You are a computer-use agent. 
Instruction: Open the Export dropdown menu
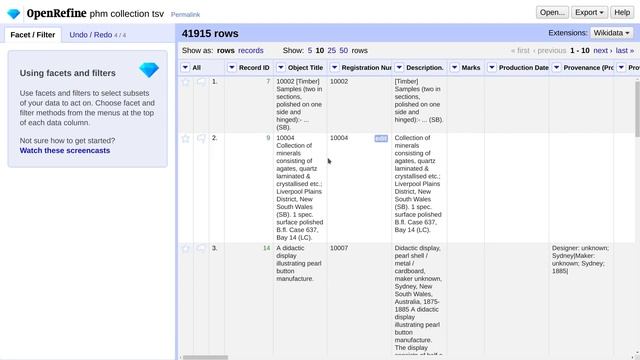point(589,13)
